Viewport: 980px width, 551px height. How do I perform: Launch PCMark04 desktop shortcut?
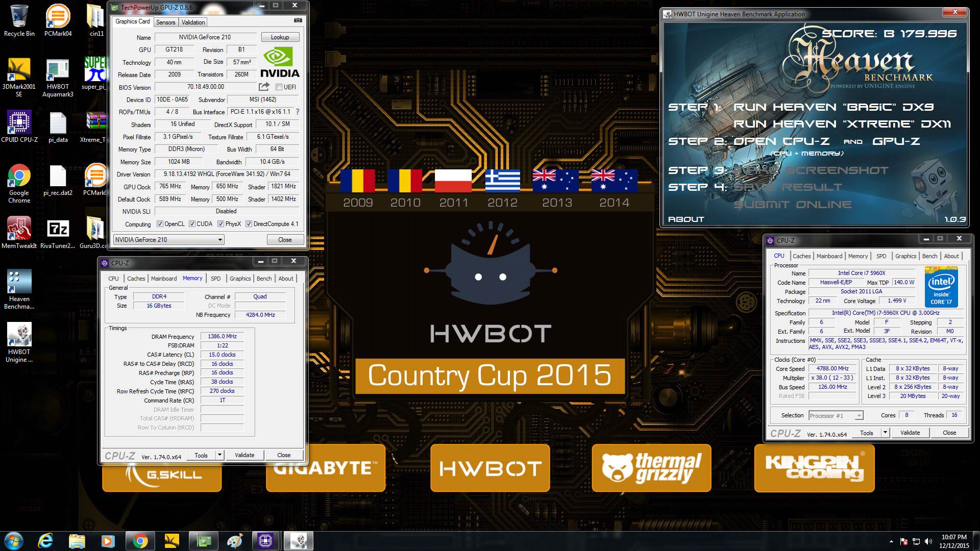pyautogui.click(x=58, y=20)
